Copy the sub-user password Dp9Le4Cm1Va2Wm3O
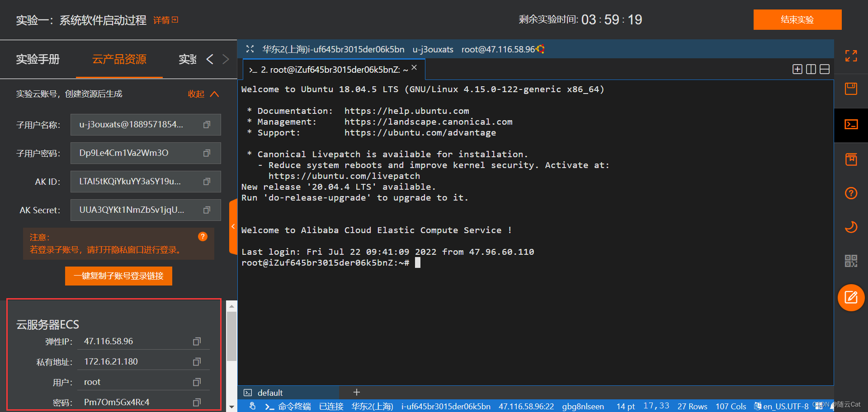This screenshot has height=412, width=868. tap(207, 153)
